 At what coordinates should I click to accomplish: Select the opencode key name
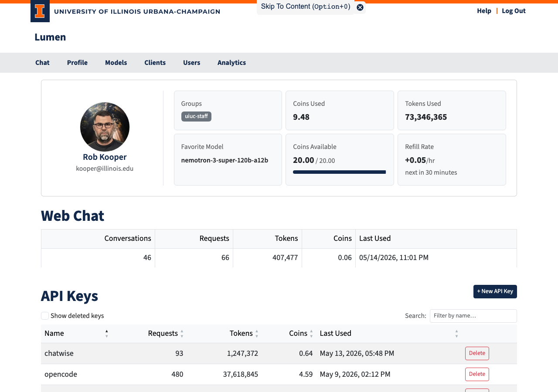pyautogui.click(x=61, y=374)
